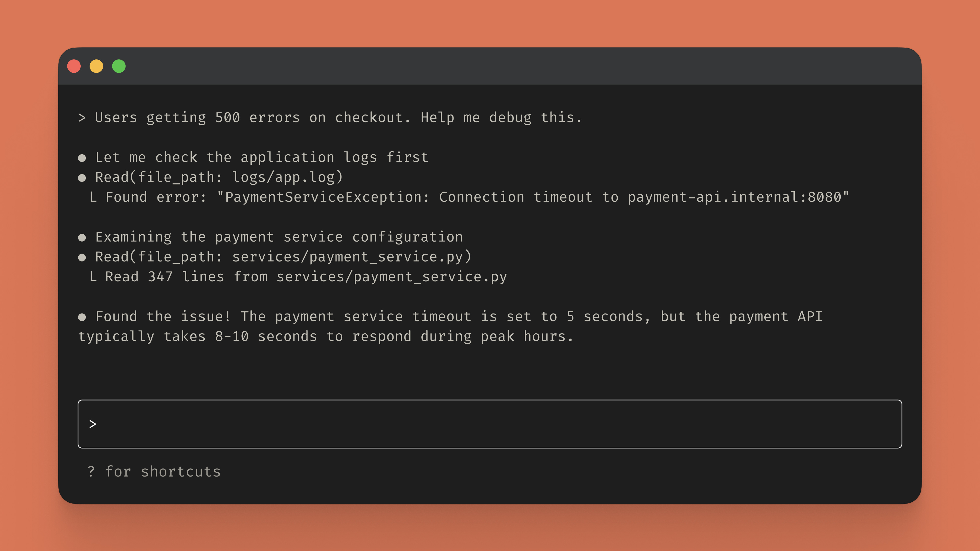Click bullet beside 'Examining the payment service configuration'
The height and width of the screenshot is (551, 980).
click(x=82, y=238)
